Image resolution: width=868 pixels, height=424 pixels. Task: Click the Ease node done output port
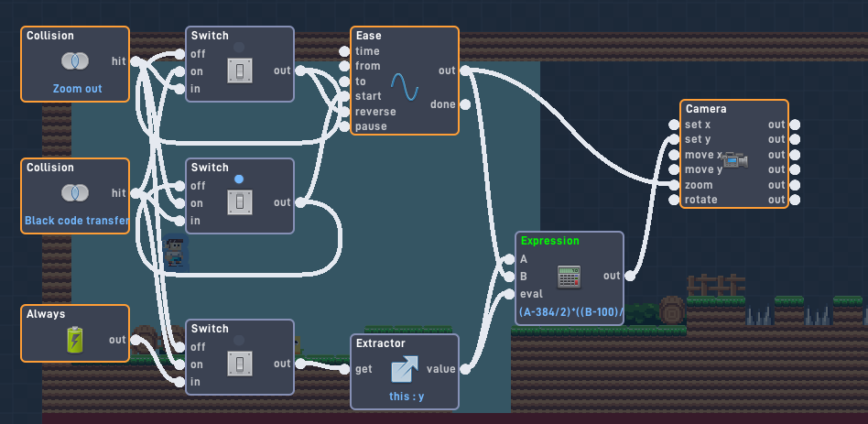tap(465, 104)
